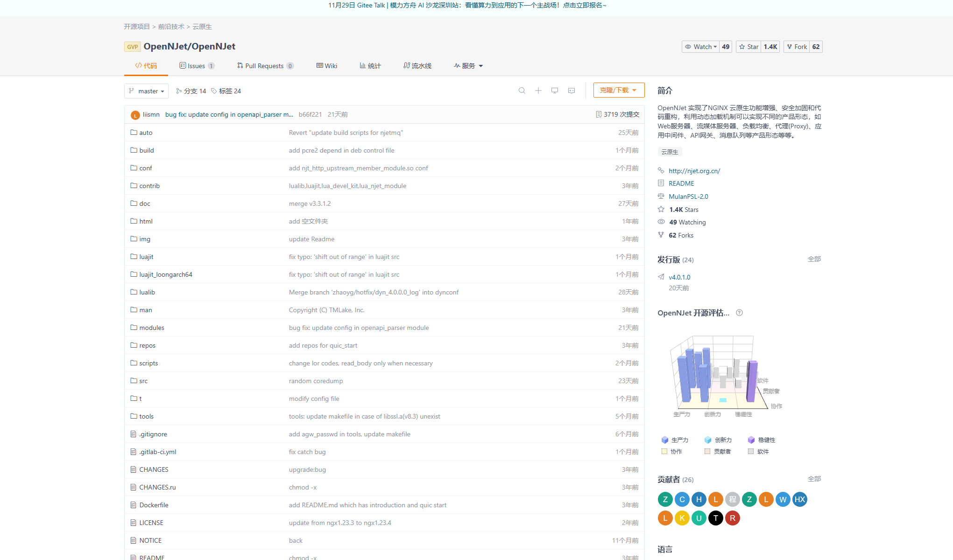
Task: Switch to the Issues tab
Action: [196, 66]
